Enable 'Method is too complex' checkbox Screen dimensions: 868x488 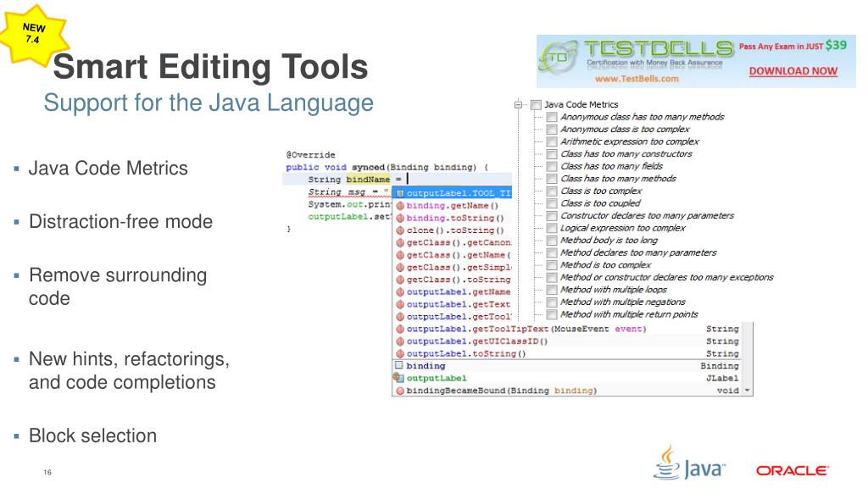pyautogui.click(x=551, y=265)
